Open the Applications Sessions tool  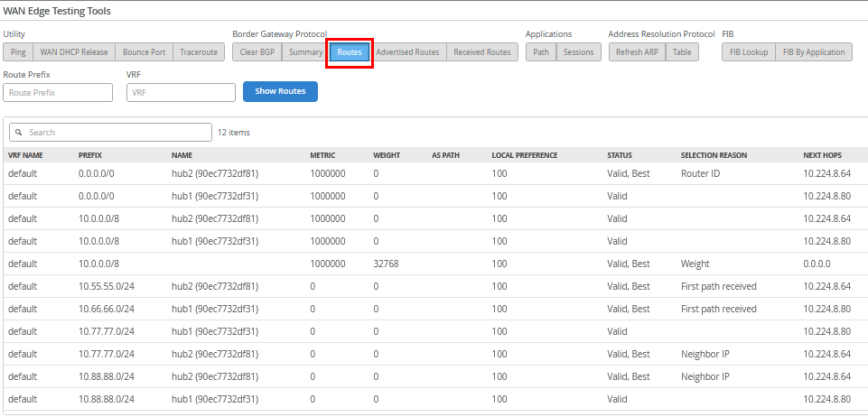(x=578, y=52)
